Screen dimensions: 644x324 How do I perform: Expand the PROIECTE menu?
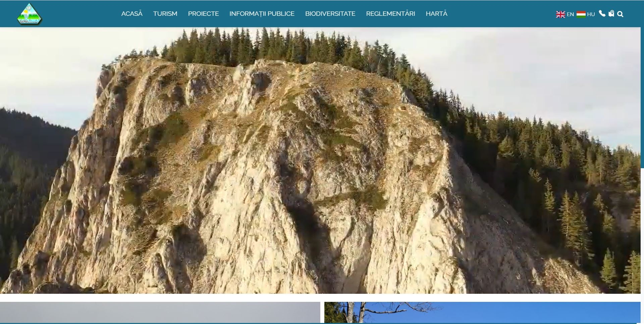pyautogui.click(x=203, y=14)
